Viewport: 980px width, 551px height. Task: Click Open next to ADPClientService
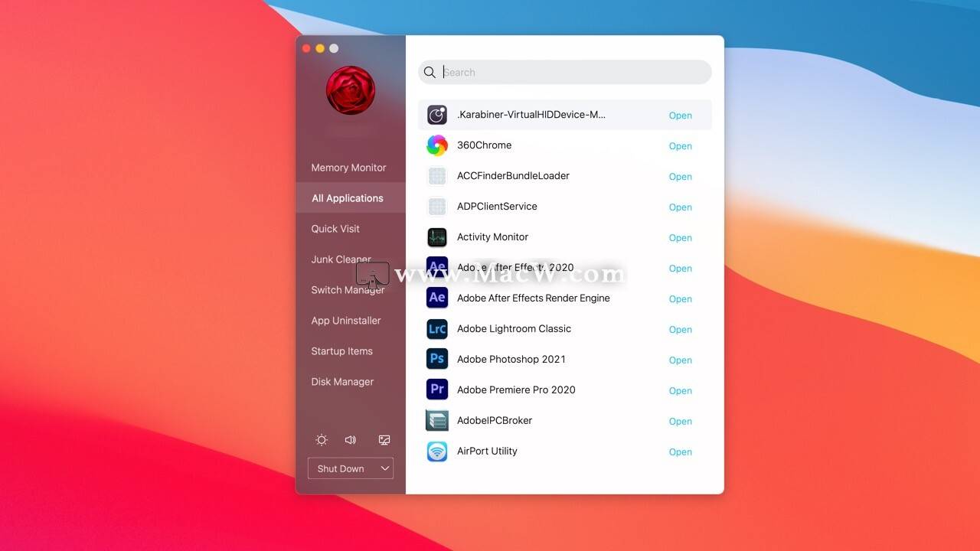click(x=681, y=207)
